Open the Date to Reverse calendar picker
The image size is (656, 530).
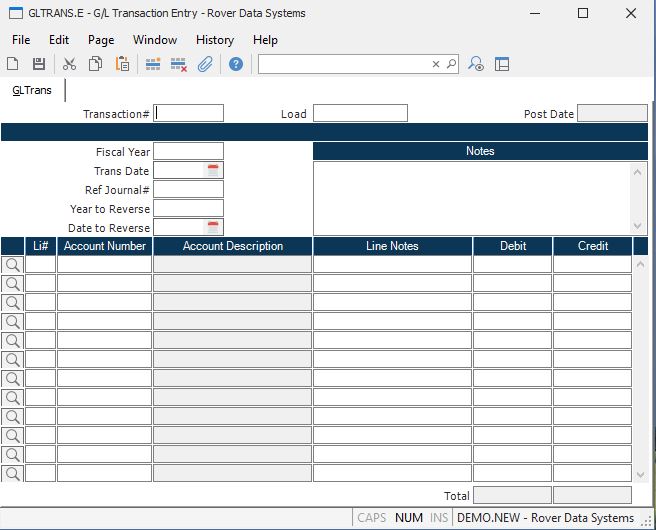click(213, 228)
